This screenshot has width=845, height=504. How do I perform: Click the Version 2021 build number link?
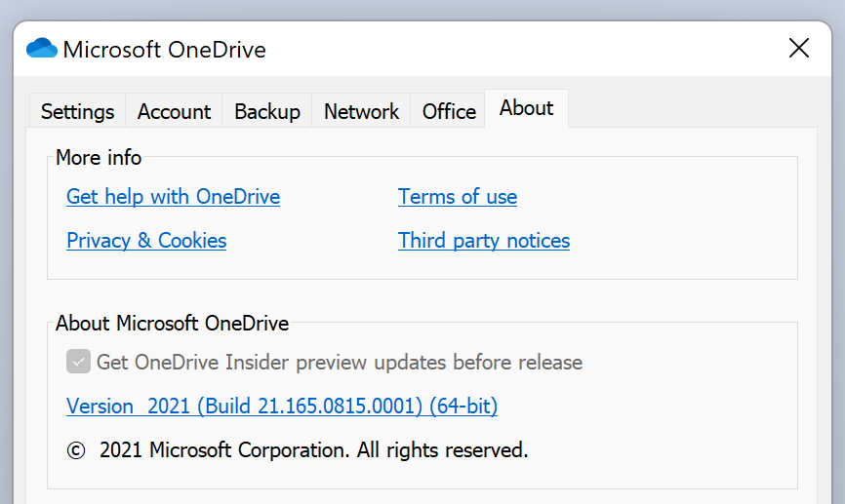pos(282,406)
